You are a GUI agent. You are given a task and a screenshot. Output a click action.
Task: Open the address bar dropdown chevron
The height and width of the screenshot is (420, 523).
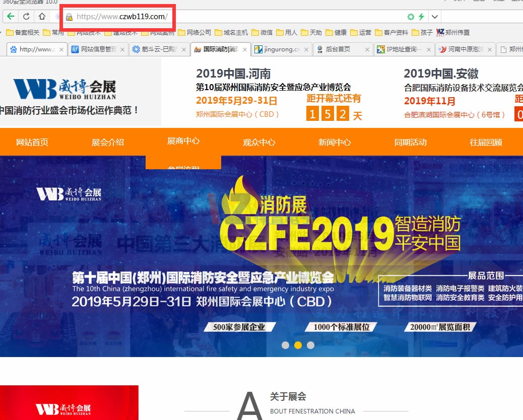[x=434, y=16]
